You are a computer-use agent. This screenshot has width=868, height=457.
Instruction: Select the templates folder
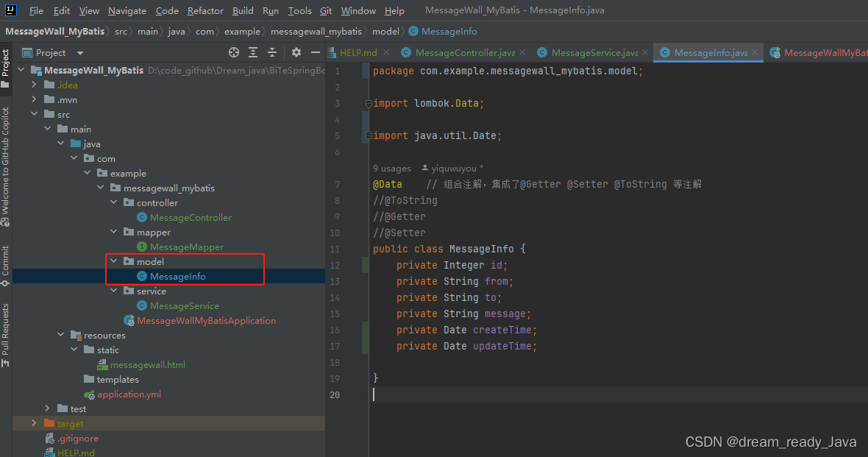pos(111,380)
